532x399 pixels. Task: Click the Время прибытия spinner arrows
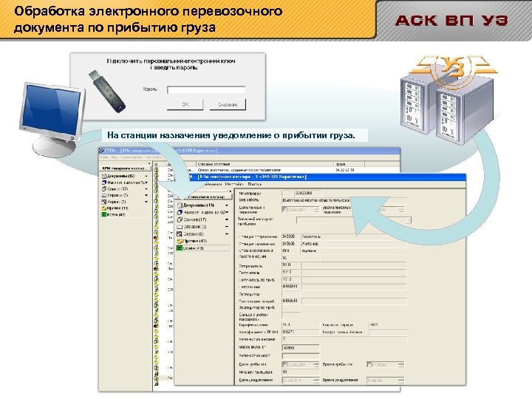click(401, 364)
